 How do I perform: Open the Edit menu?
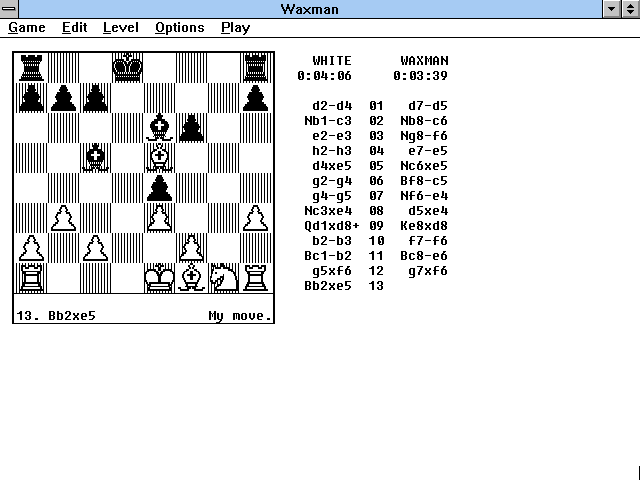point(75,28)
